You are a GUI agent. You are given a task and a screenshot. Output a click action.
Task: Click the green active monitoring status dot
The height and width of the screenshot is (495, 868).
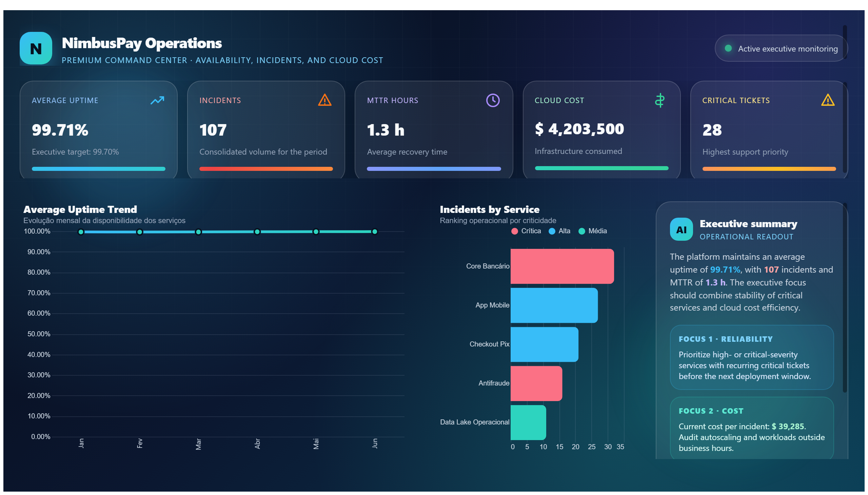tap(728, 48)
